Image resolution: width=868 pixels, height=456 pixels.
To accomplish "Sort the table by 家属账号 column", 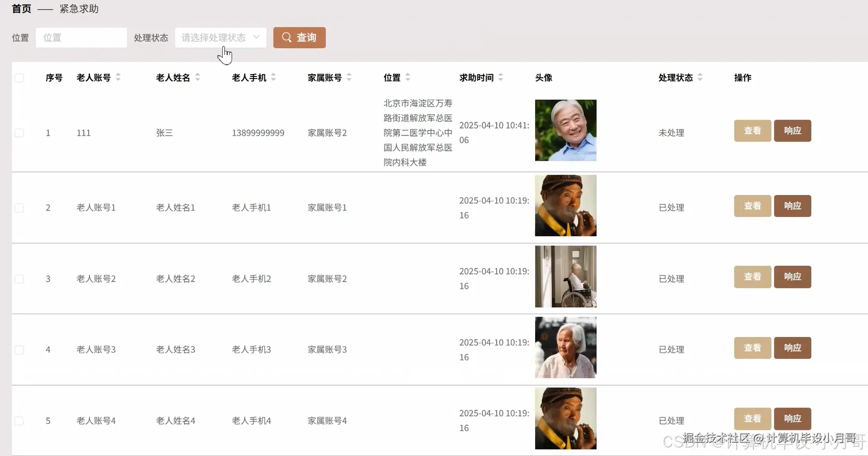I will click(349, 77).
